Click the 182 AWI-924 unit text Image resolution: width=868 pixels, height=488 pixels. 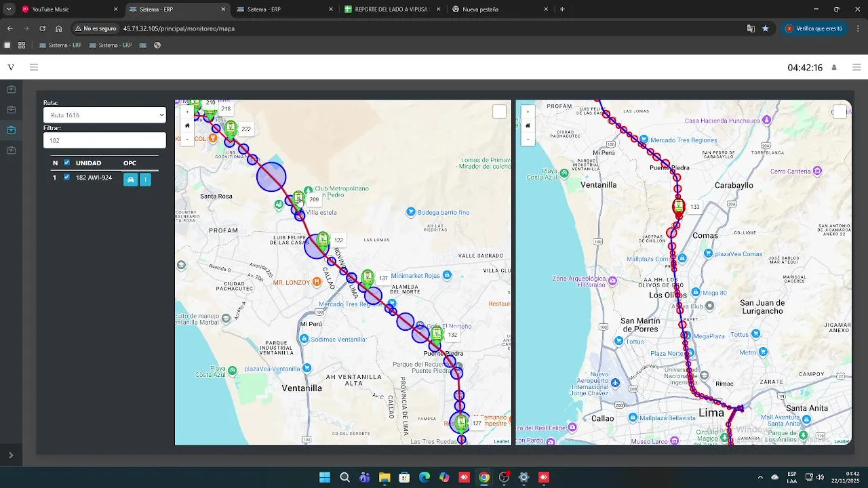point(94,178)
